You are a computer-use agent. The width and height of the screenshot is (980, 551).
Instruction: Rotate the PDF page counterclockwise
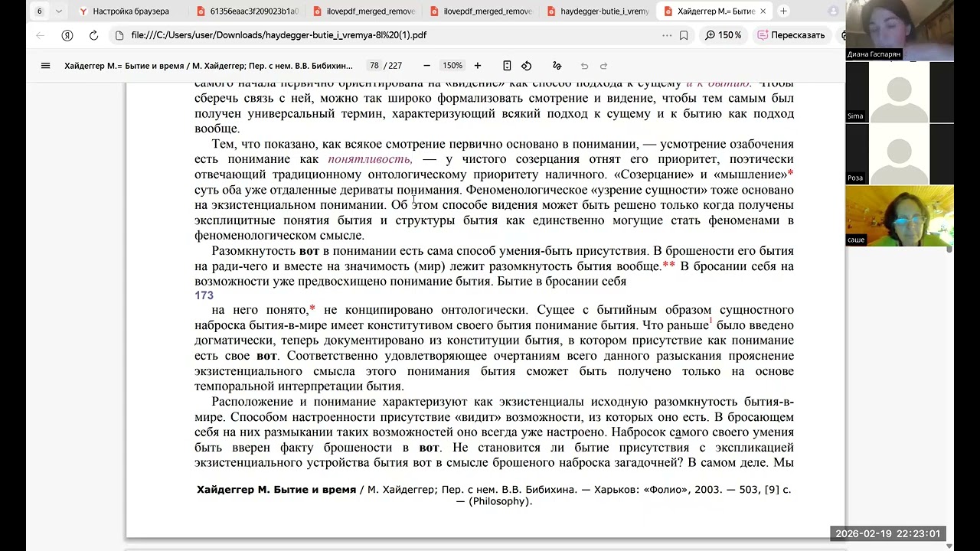527,66
